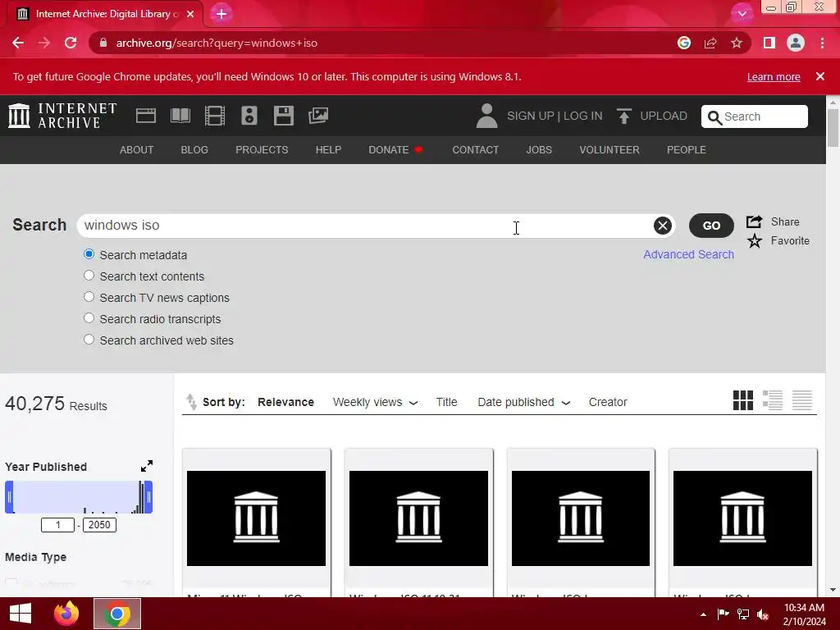840x630 pixels.
Task: Open BLOG menu item
Action: (x=194, y=150)
